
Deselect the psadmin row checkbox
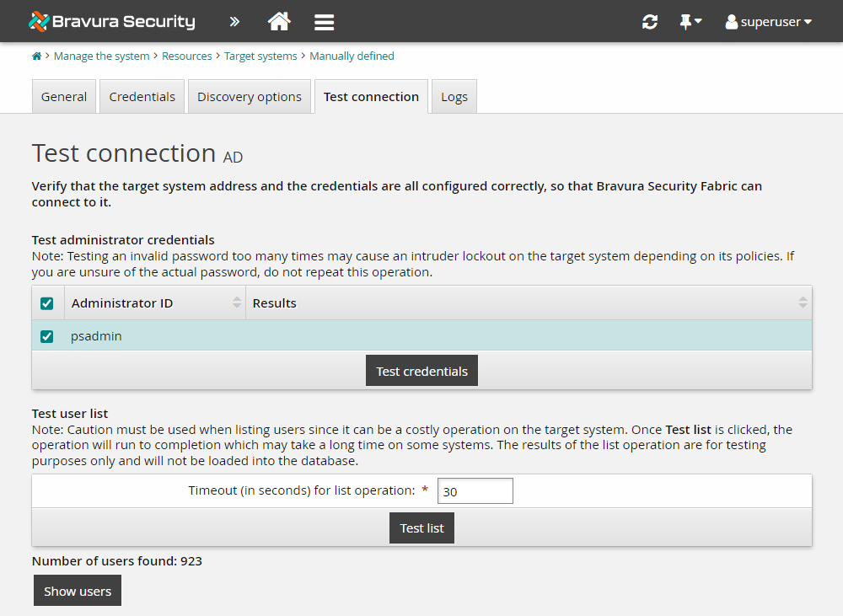[47, 335]
